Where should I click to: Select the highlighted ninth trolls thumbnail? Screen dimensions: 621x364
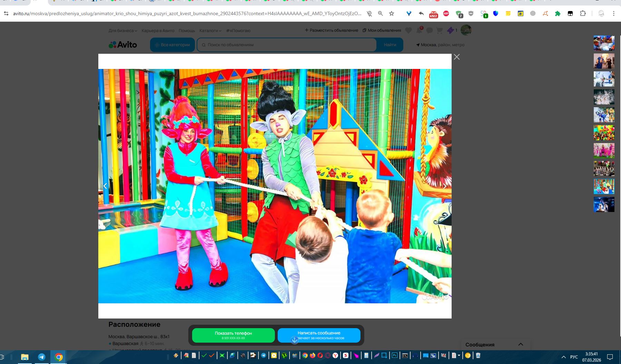604,186
